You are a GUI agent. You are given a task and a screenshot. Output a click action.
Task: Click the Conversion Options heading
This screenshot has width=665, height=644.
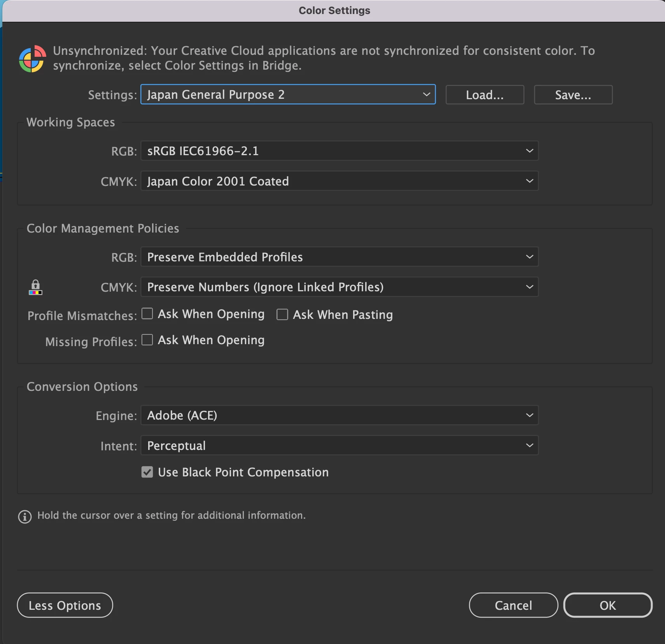82,387
